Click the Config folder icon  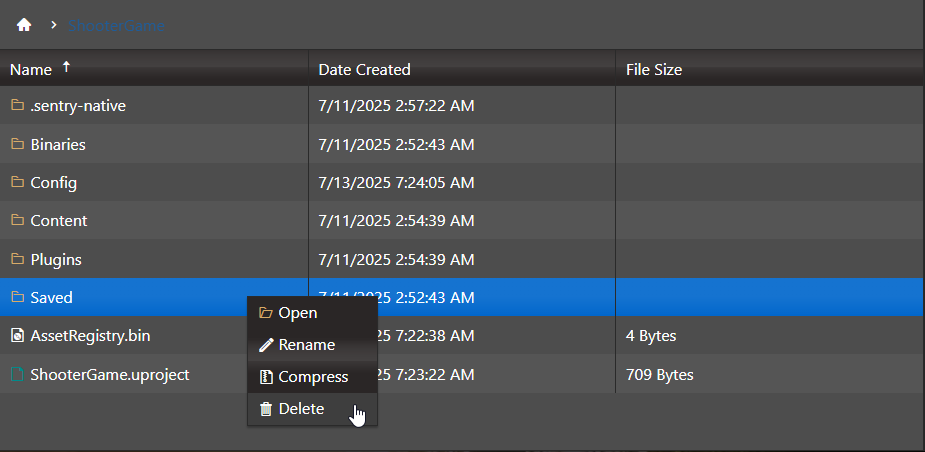[x=18, y=182]
